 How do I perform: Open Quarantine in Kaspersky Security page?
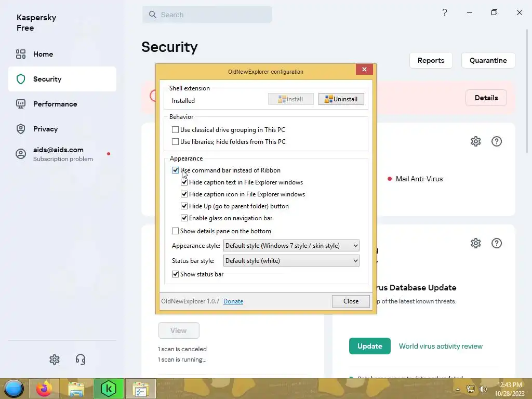point(488,60)
